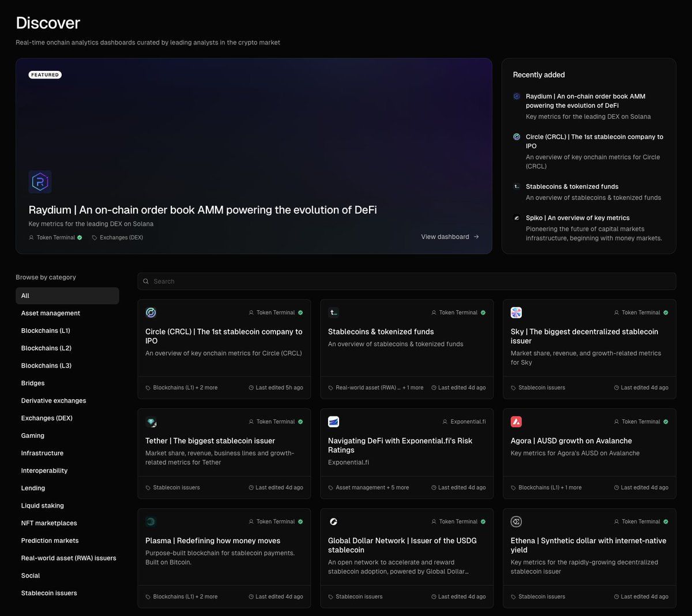Click tag icon on Tether card footer
Screen dimensions: 692x616
coord(148,487)
